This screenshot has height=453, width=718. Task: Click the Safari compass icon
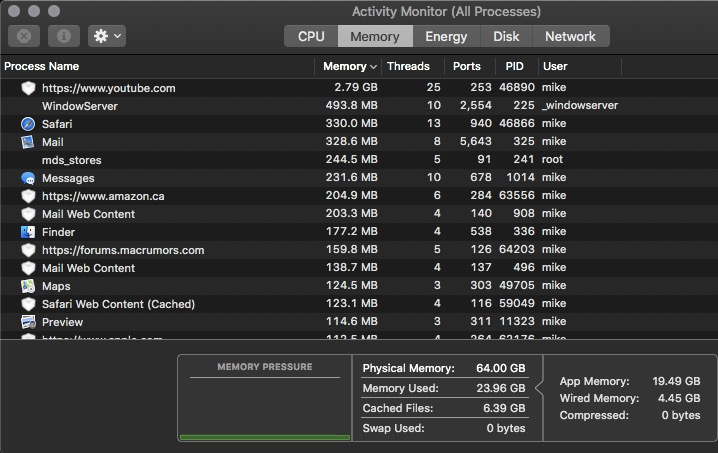tap(28, 124)
